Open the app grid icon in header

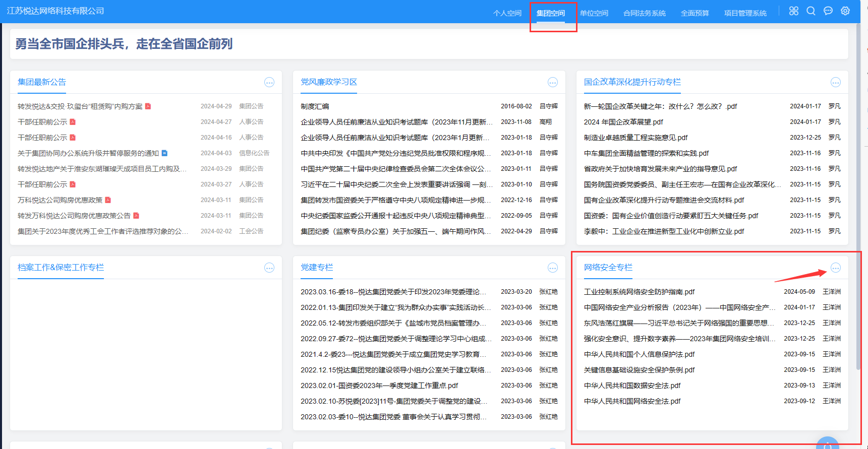(794, 11)
